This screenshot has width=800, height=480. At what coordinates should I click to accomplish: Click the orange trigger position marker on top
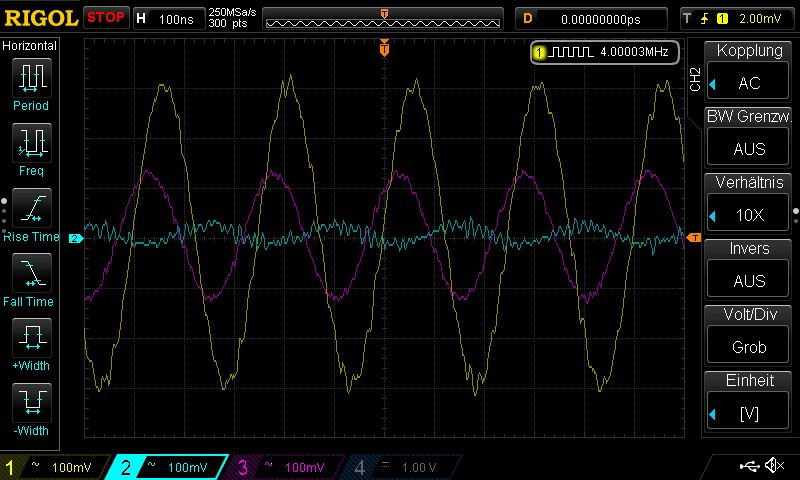point(384,48)
